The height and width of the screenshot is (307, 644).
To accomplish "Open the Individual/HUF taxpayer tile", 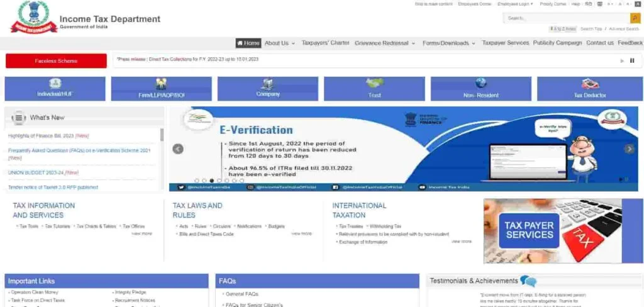I will [55, 89].
